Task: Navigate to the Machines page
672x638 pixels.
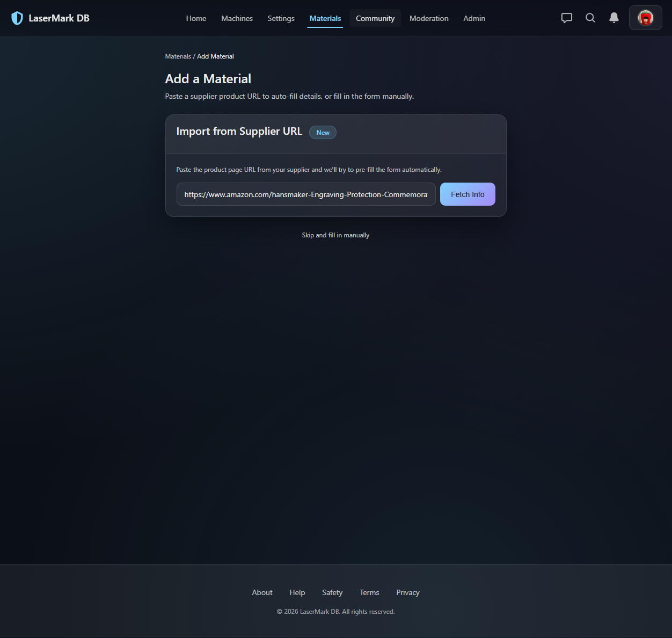Action: coord(237,18)
